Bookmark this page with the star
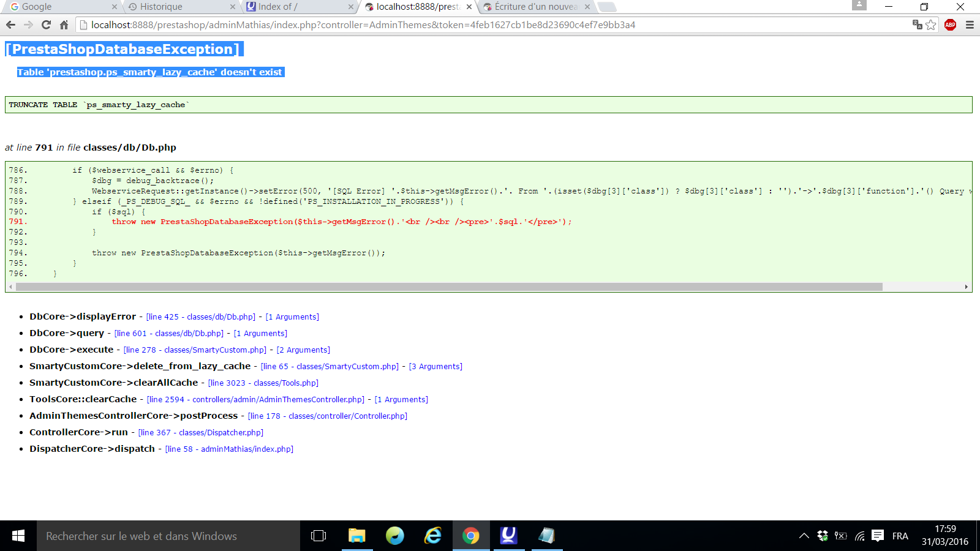Image resolution: width=980 pixels, height=551 pixels. (x=931, y=24)
